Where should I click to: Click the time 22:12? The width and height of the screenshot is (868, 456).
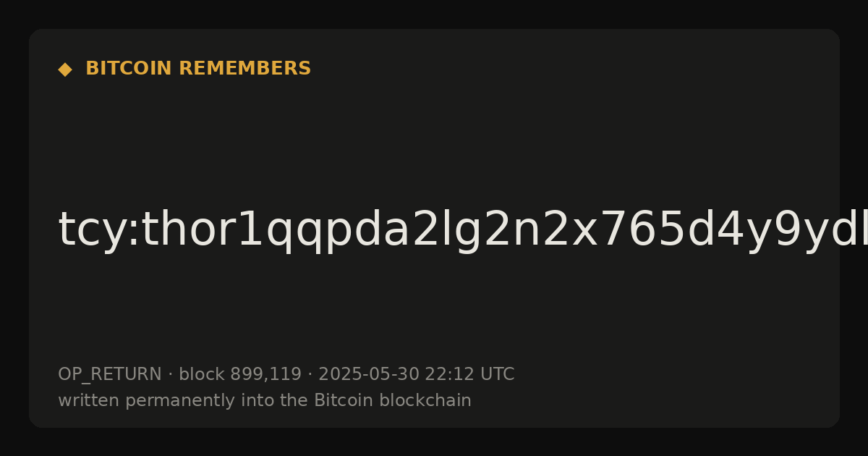[450, 374]
